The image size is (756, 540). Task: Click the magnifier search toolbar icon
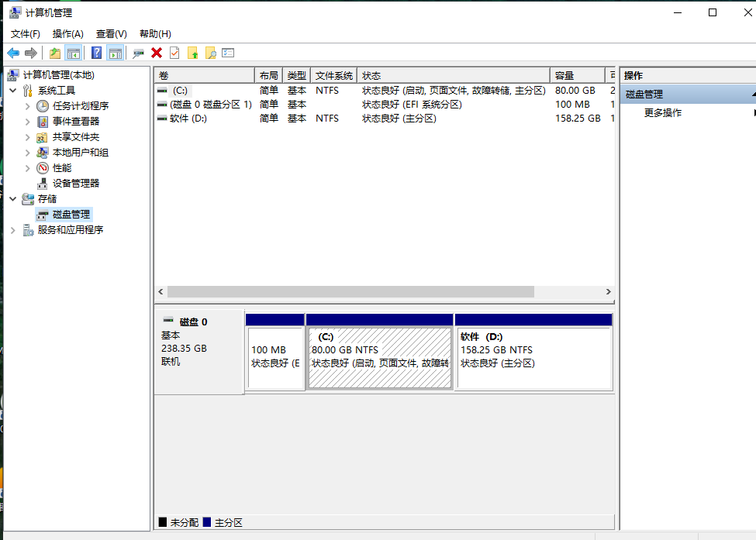pos(210,53)
